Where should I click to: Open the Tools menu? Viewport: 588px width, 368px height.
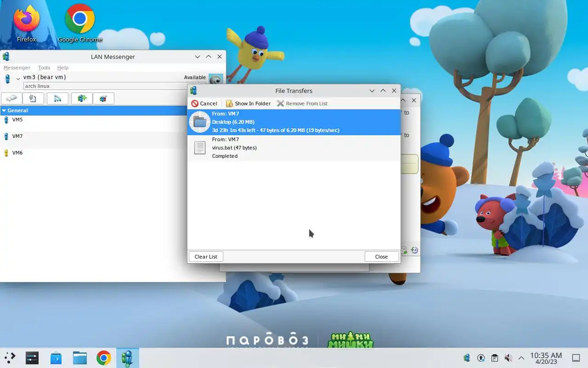44,68
